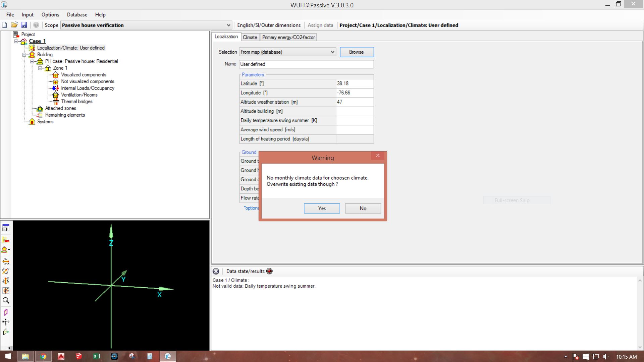Collapse the Building tree node

[x=24, y=55]
